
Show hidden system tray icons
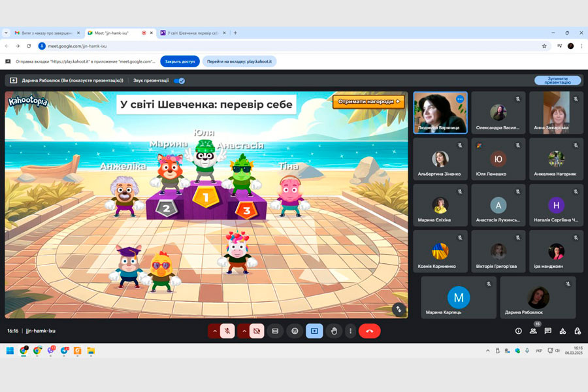click(487, 351)
